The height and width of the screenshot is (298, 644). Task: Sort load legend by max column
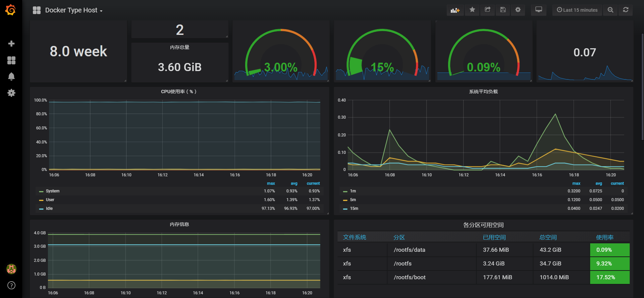pos(576,183)
